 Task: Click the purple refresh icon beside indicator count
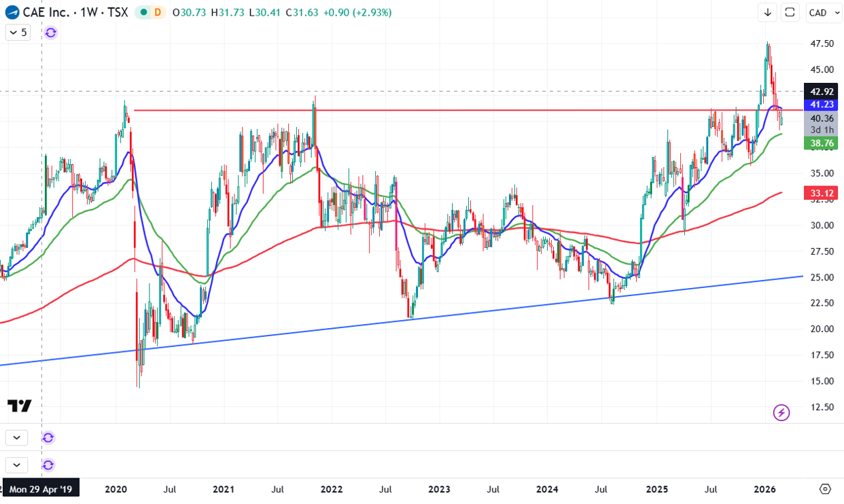50,32
